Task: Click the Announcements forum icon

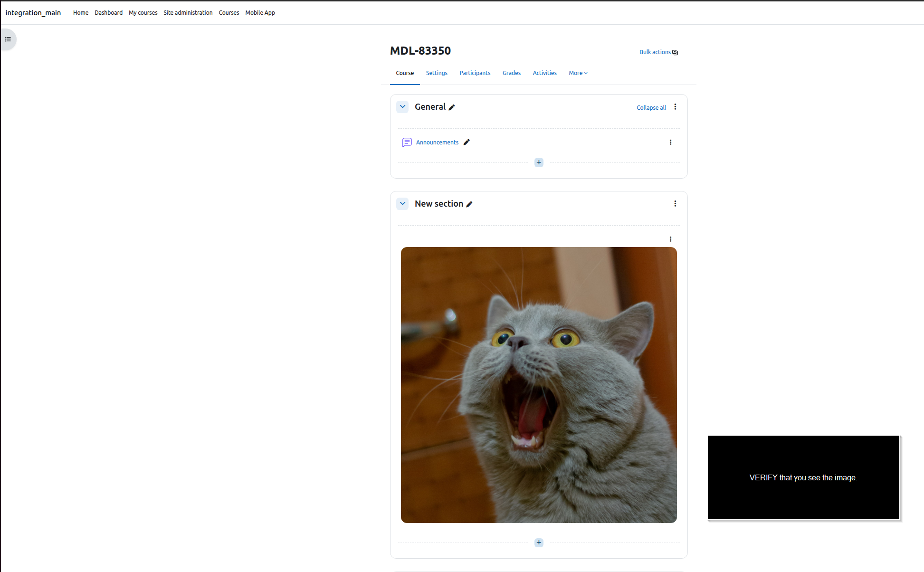Action: (x=407, y=142)
